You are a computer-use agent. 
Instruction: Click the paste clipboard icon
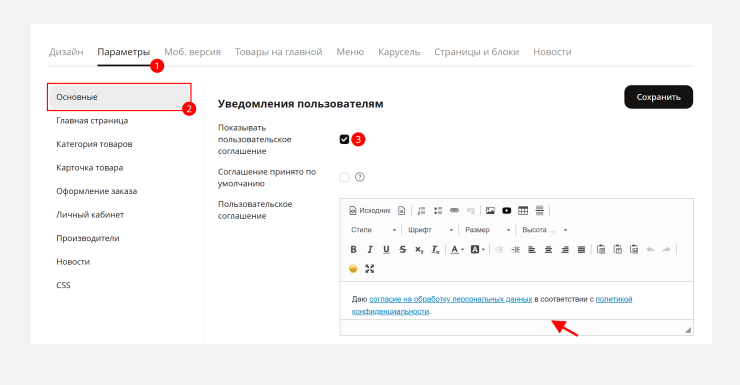(601, 250)
